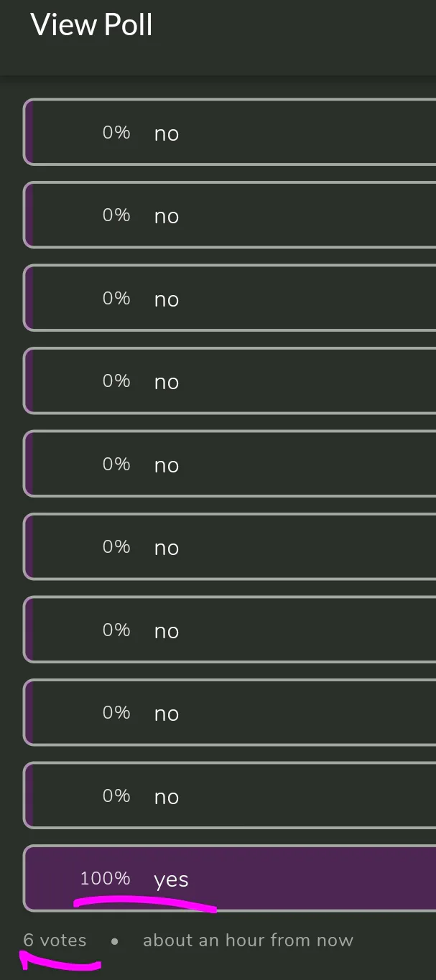Pick the sixth "no" poll option
The width and height of the screenshot is (436, 980).
[x=230, y=546]
